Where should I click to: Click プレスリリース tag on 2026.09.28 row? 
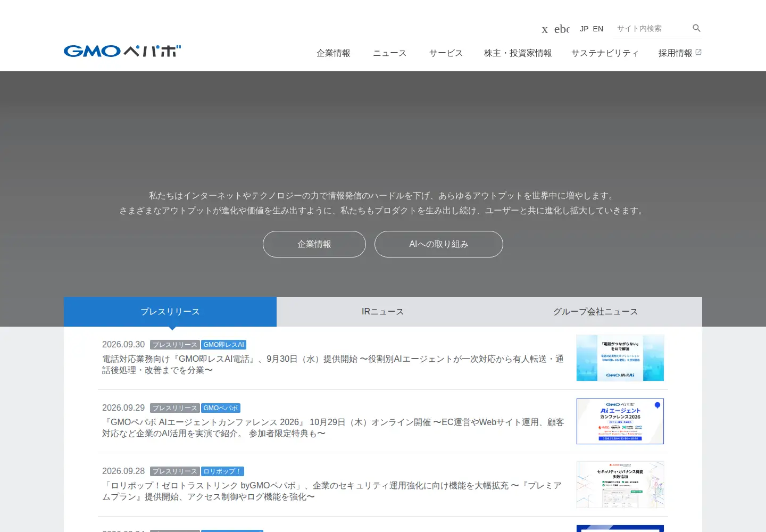click(175, 471)
